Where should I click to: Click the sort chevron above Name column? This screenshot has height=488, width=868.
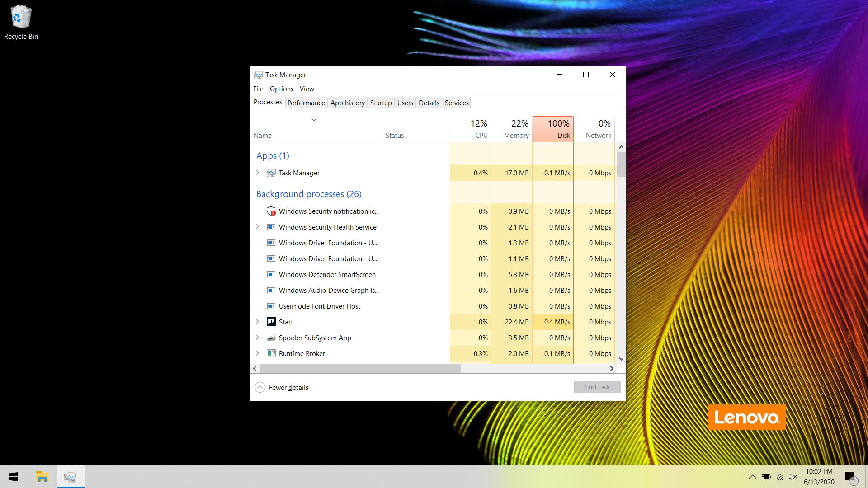click(314, 120)
